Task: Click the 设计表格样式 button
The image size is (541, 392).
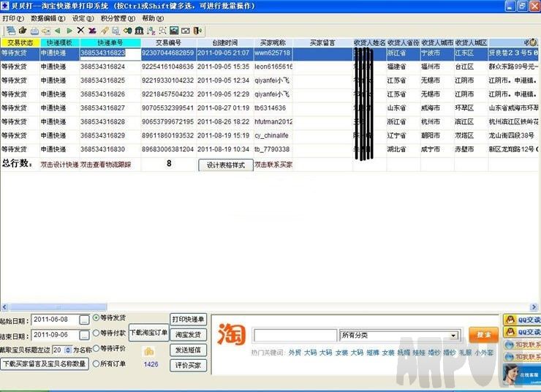Action: click(x=226, y=165)
